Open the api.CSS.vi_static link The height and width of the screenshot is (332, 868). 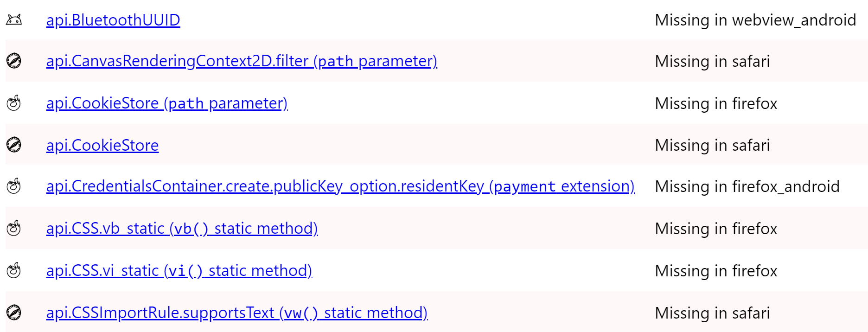pos(179,270)
